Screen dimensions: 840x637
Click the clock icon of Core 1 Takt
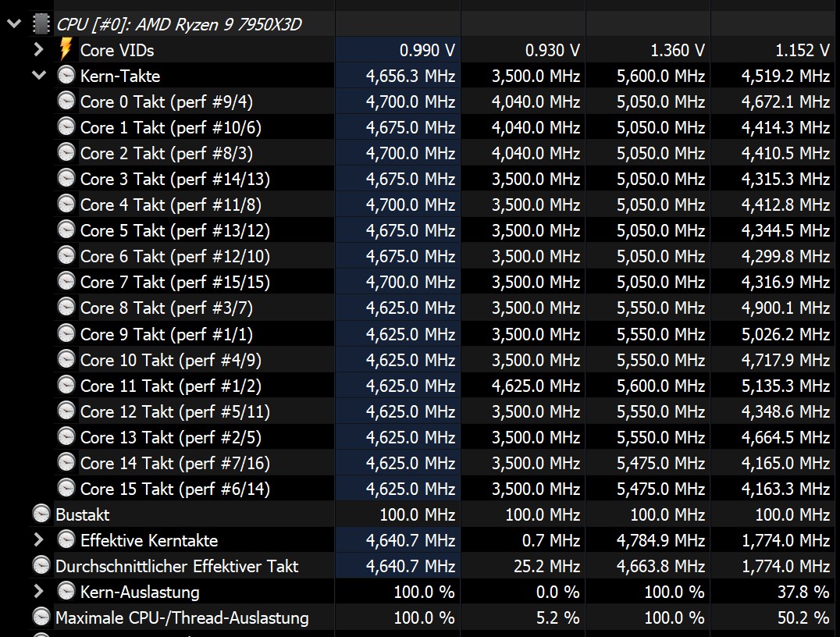click(x=66, y=126)
